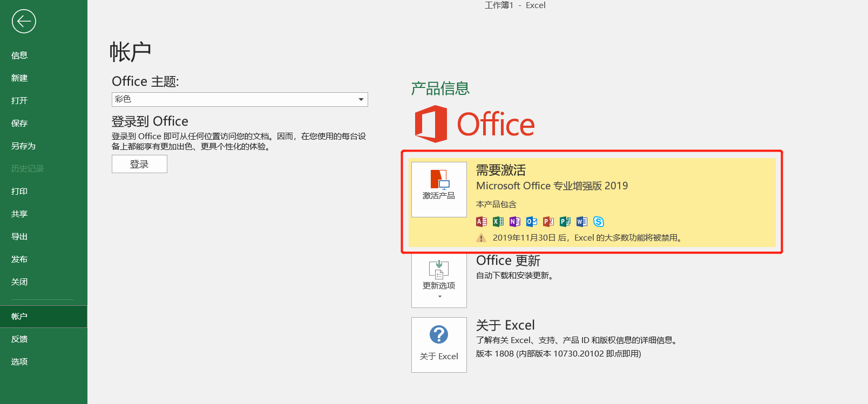
Task: Open the Update Options (更新选项) button
Action: click(x=439, y=280)
